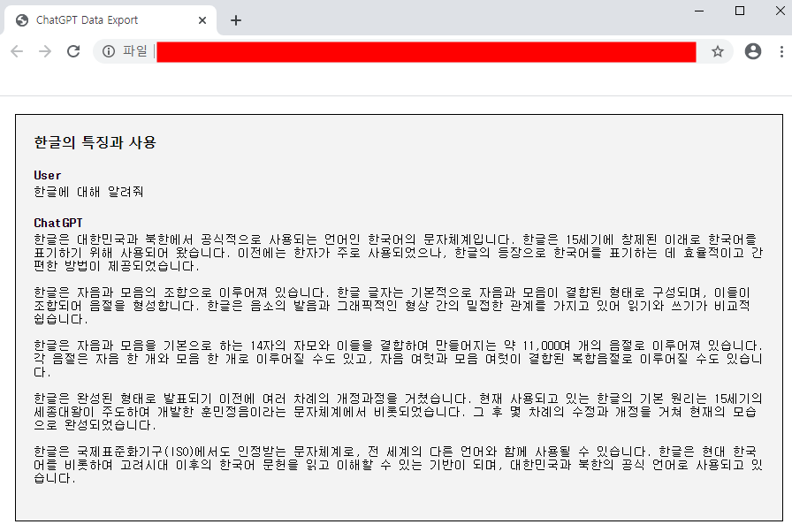Click the heading 한글의 특징과 사용
Viewport: 792px width, 532px height.
[x=95, y=142]
